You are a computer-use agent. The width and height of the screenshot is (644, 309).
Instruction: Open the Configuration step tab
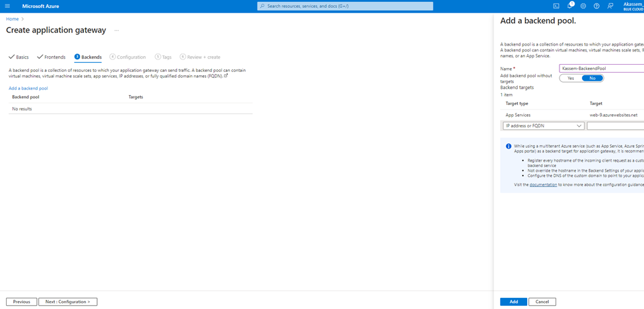[127, 57]
